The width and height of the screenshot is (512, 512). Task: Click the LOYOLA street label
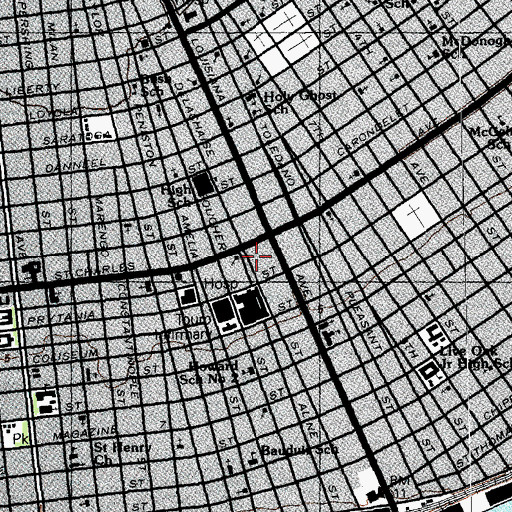pos(55,113)
